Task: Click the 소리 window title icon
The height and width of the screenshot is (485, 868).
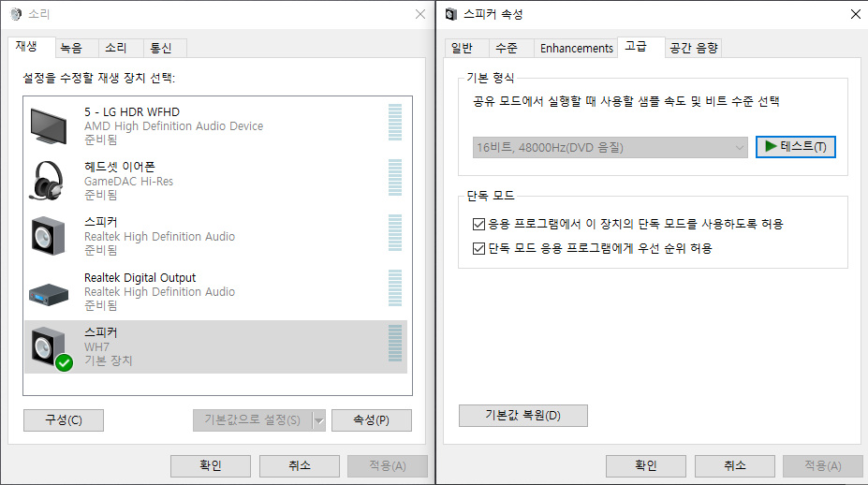Action: (16, 14)
